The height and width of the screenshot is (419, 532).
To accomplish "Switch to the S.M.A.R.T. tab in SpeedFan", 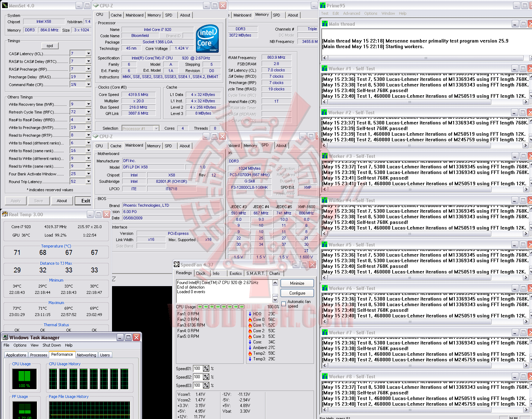I will pos(255,273).
